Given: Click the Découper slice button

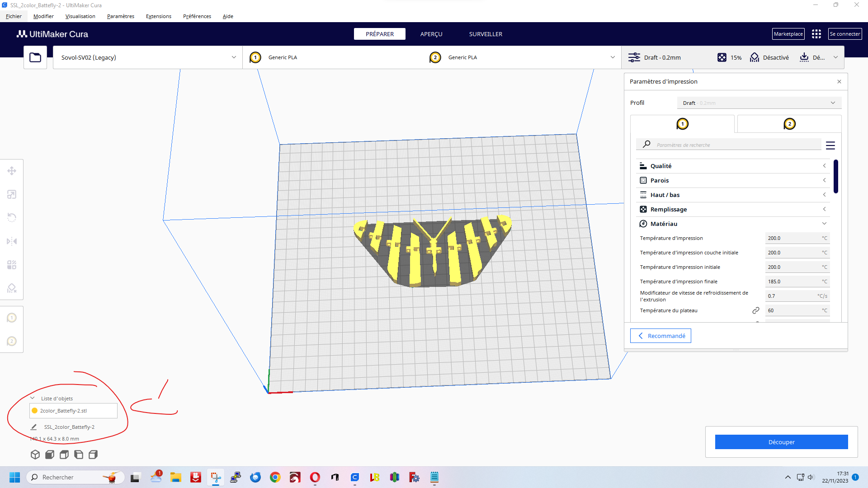Looking at the screenshot, I should tap(781, 442).
